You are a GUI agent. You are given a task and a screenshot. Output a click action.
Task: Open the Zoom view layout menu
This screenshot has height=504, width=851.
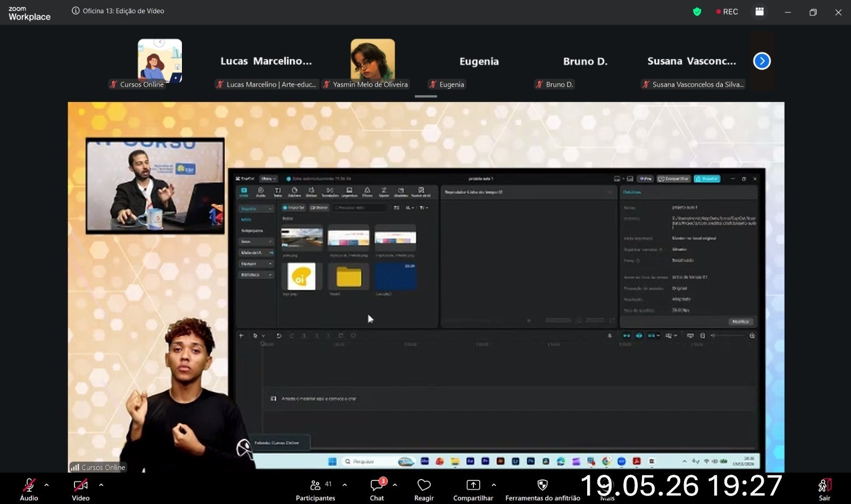coord(760,12)
